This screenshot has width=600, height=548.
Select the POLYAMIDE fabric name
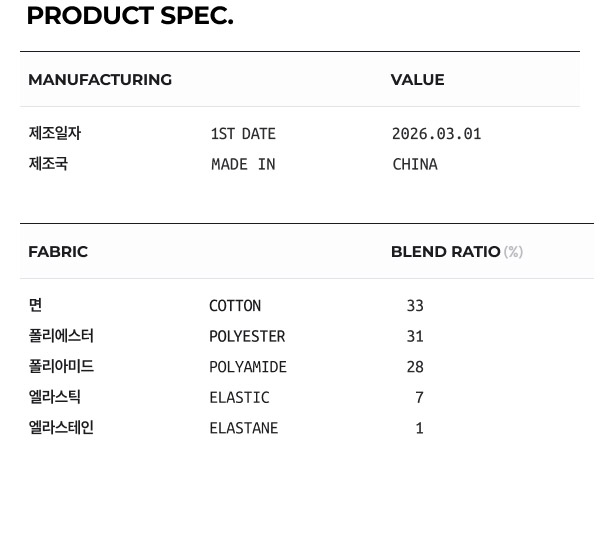[x=248, y=367]
